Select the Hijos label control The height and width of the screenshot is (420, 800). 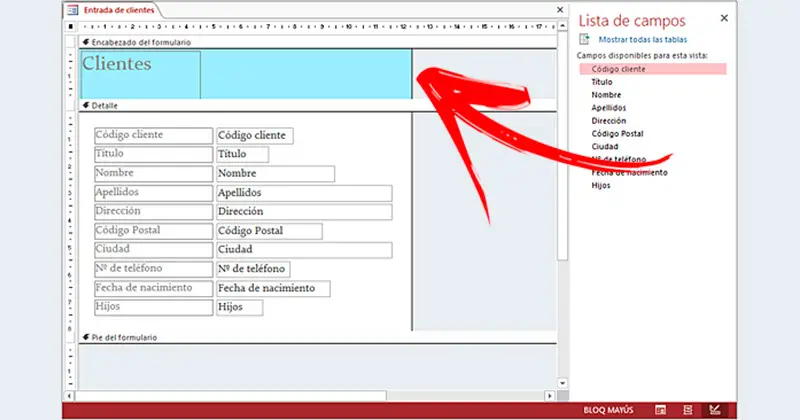pyautogui.click(x=153, y=307)
